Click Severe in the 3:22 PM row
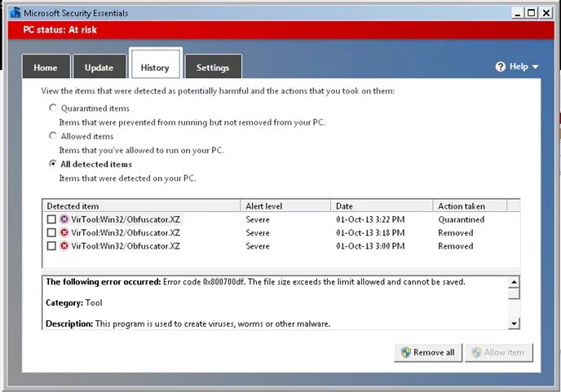The width and height of the screenshot is (561, 392). (258, 219)
